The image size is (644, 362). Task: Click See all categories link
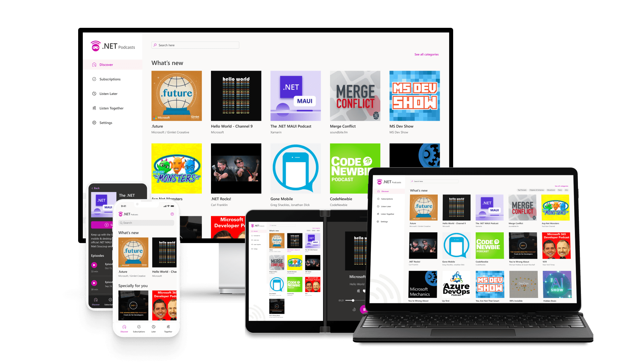point(426,54)
